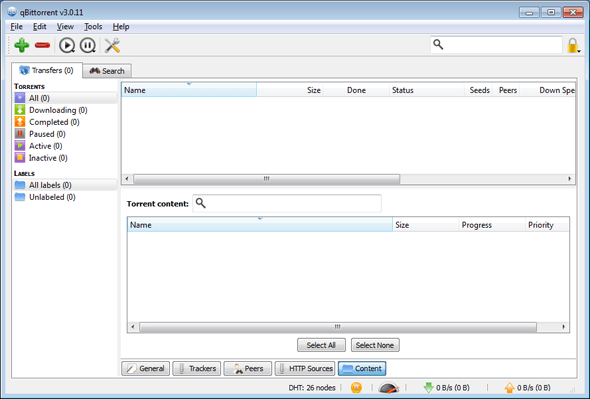Click the magnifier icon in the toolbar search field
Viewport: 590px width, 399px height.
pos(438,44)
